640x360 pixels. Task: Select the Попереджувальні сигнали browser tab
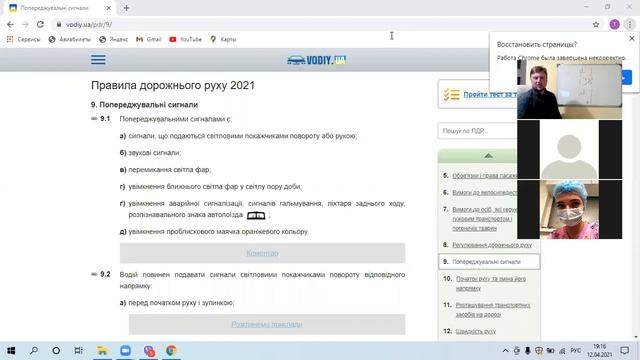coord(60,8)
